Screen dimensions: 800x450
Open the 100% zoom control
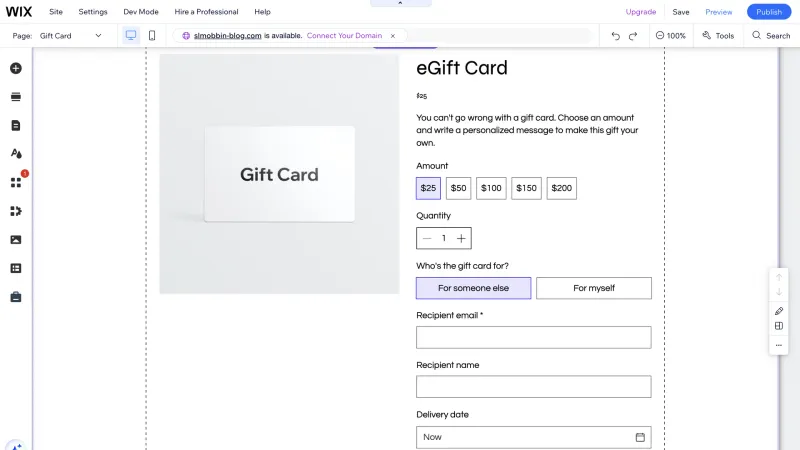coord(671,36)
